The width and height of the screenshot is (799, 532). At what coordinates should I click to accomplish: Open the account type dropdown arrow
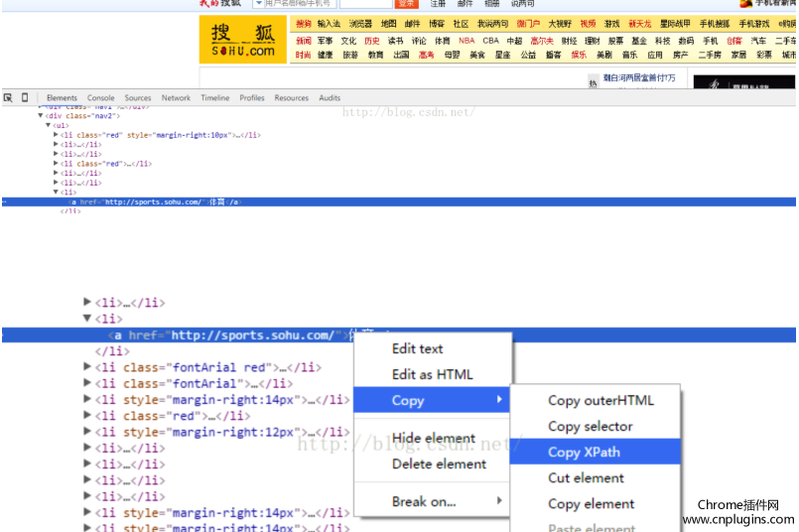point(258,4)
